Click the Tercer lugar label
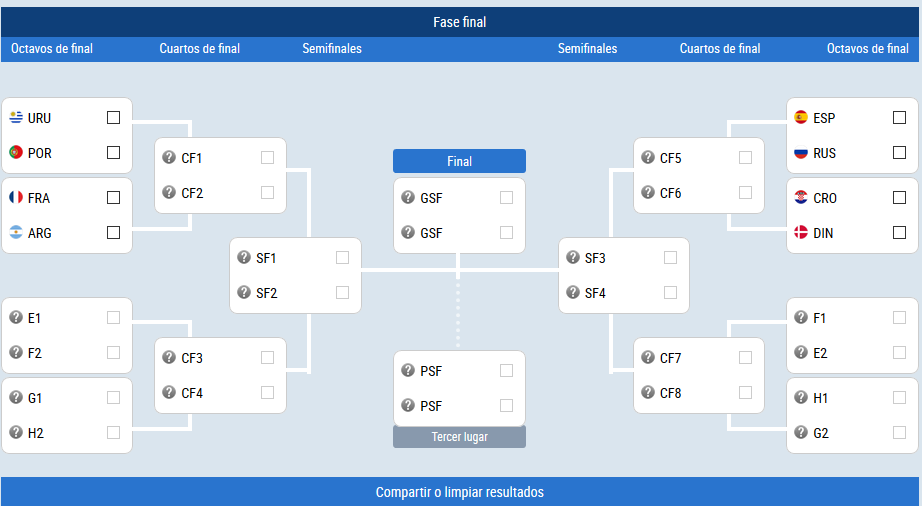The width and height of the screenshot is (922, 506). (x=459, y=437)
